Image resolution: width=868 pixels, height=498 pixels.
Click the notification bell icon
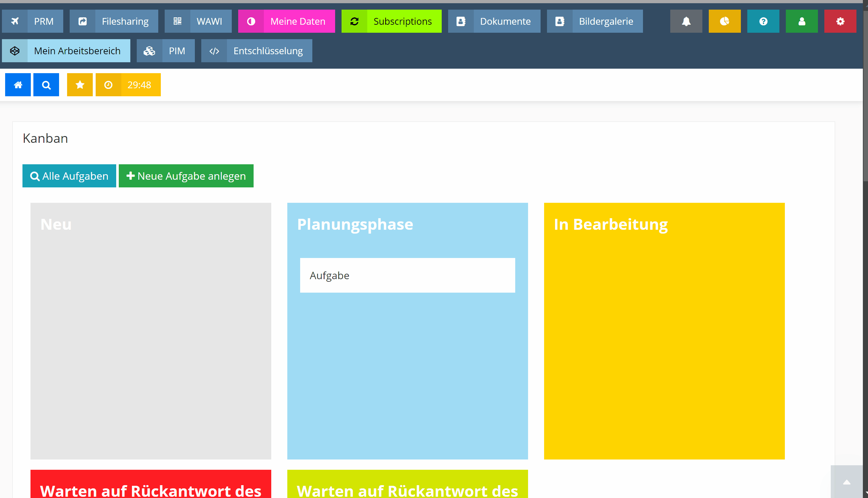[686, 21]
